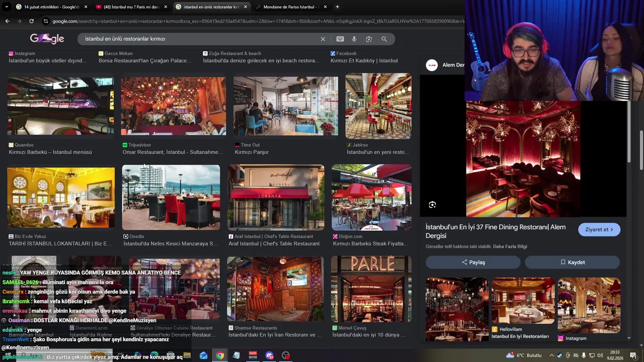Open site information icon in address bar
The width and height of the screenshot is (644, 362).
pyautogui.click(x=46, y=21)
